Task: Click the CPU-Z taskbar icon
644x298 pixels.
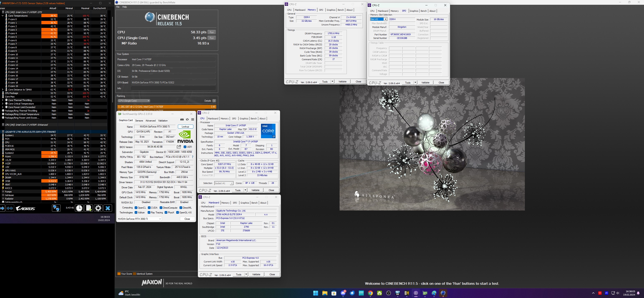Action: (416, 293)
